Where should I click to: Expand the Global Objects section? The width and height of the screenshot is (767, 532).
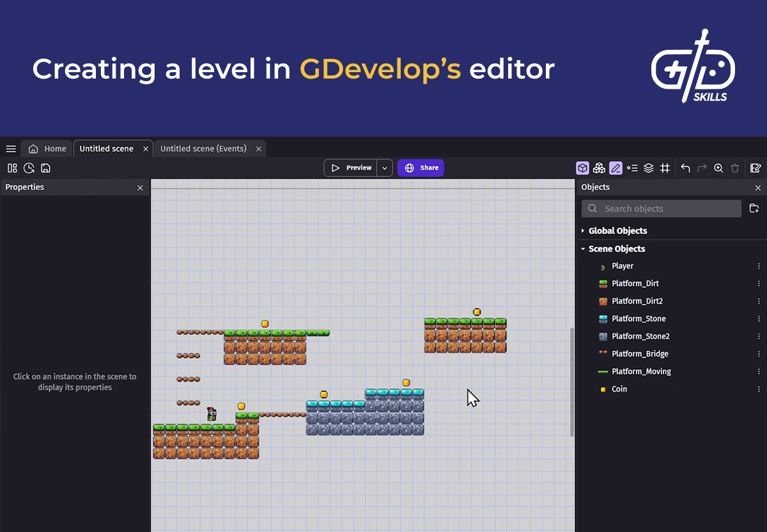click(x=584, y=231)
